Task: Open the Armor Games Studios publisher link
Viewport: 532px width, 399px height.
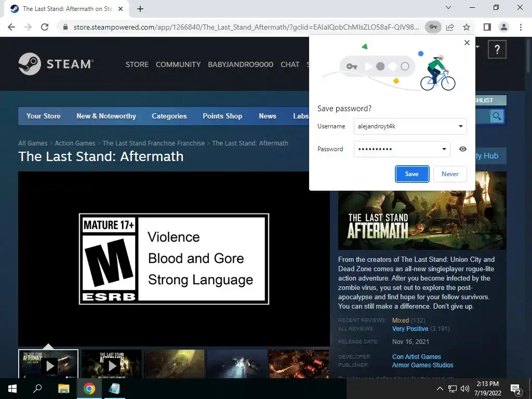Action: click(x=423, y=365)
